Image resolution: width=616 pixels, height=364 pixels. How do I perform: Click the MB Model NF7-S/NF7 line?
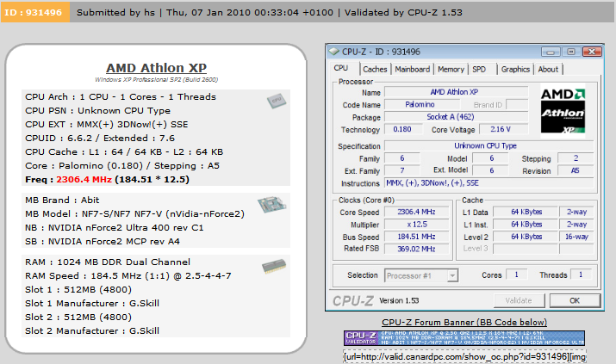coord(134,213)
